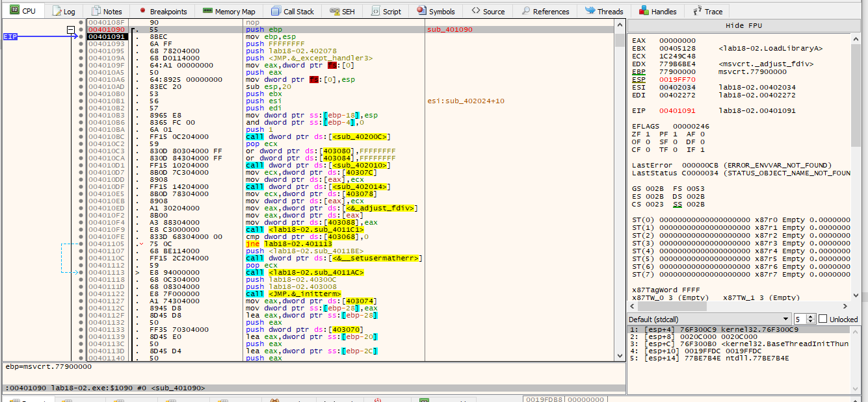This screenshot has width=868, height=402.
Task: Select the ESP register value 0019FF70
Action: (x=677, y=79)
